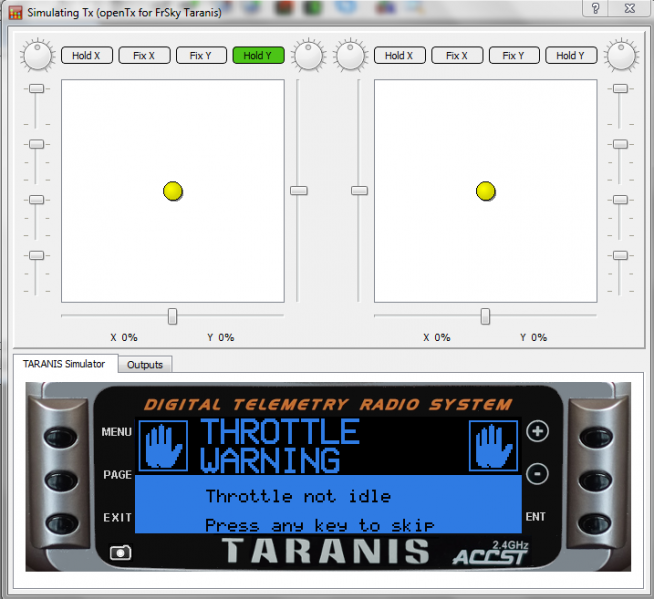
Task: Disable the green Hold Y on left stick
Action: [258, 55]
